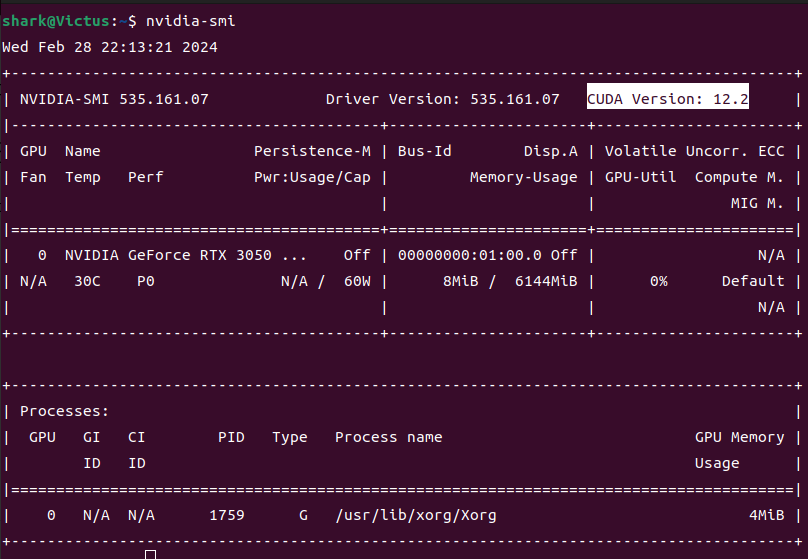Click the total memory '6144MiB'
Viewport: 808px width, 559px height.
pyautogui.click(x=546, y=281)
